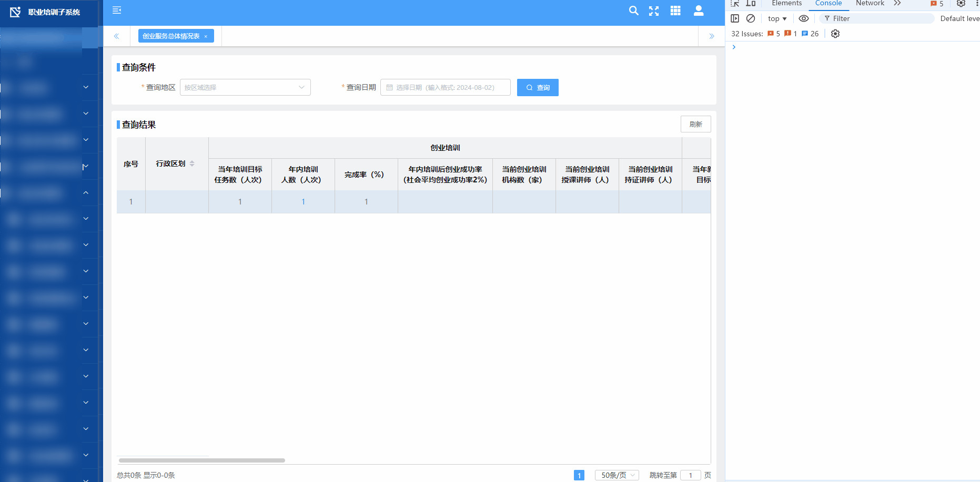The height and width of the screenshot is (482, 980).
Task: Click the 当前创业培训持证讲师 column header
Action: 650,175
